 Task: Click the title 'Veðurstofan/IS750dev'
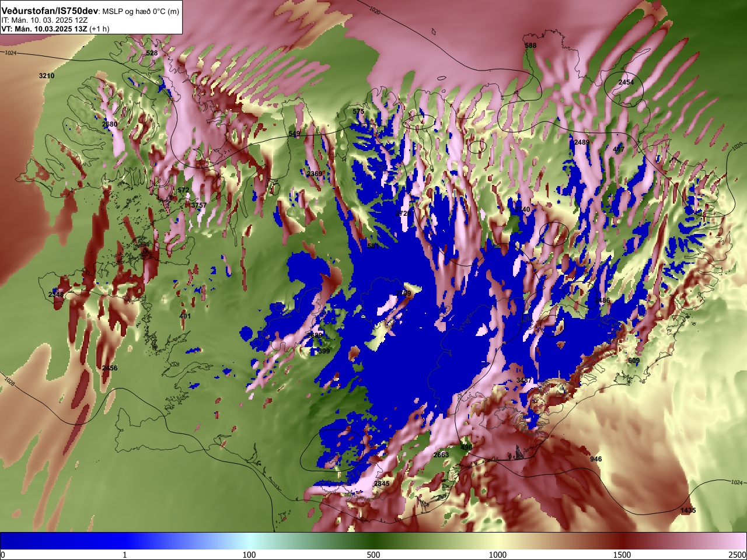[50, 11]
